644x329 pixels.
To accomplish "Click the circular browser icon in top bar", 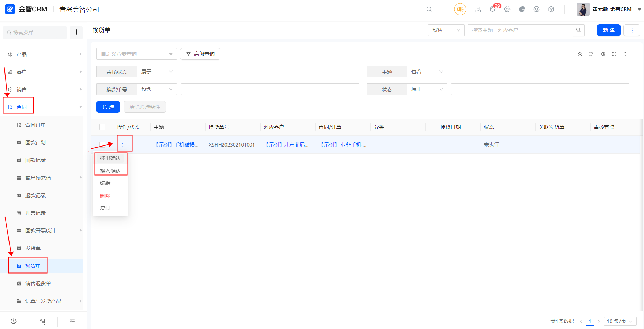I will (x=537, y=9).
